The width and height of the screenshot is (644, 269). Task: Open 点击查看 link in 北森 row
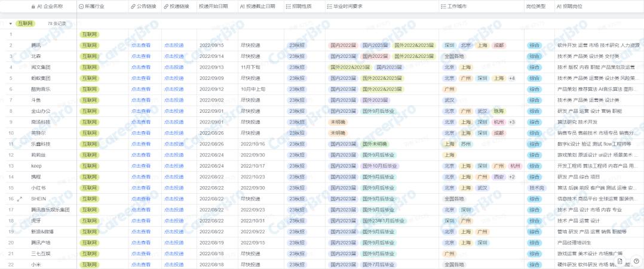141,56
